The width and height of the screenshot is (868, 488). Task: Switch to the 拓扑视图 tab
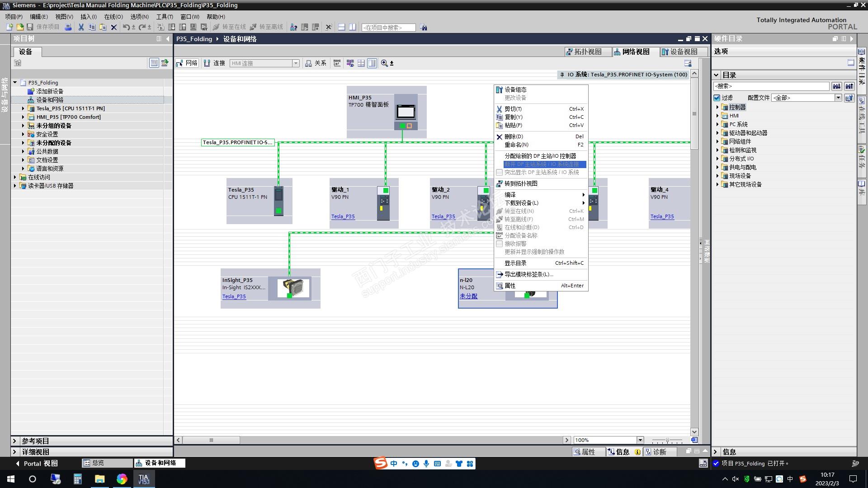point(584,52)
